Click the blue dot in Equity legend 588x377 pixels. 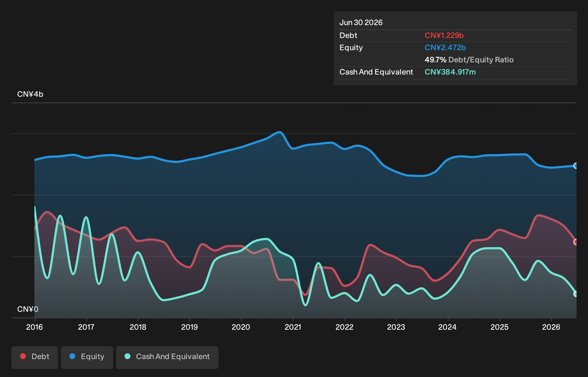pyautogui.click(x=72, y=356)
